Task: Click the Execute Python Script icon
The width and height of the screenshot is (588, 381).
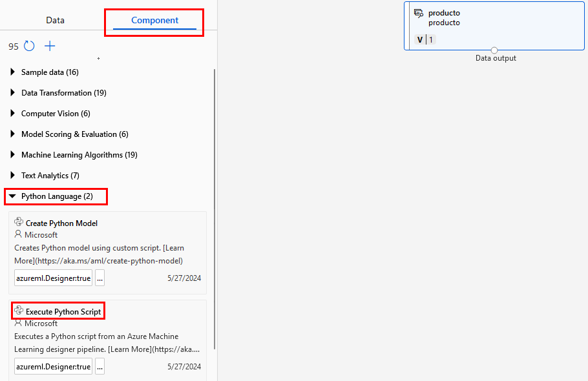Action: click(x=19, y=311)
